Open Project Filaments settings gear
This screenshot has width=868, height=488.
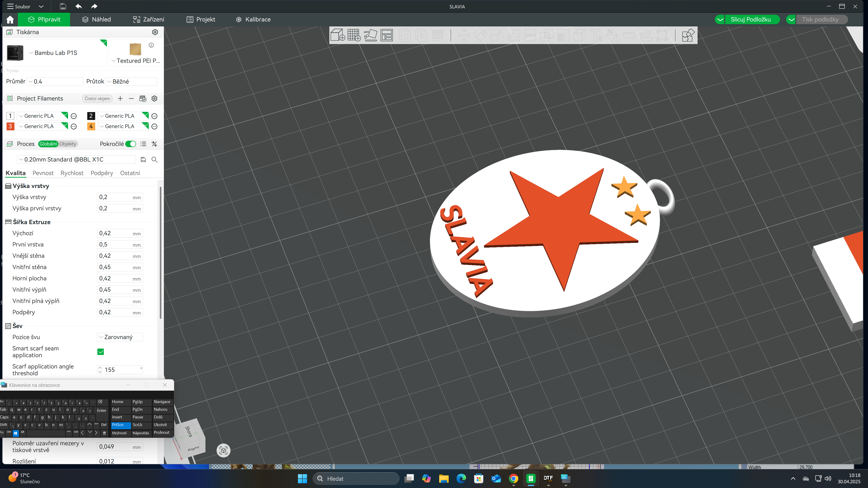pyautogui.click(x=154, y=98)
